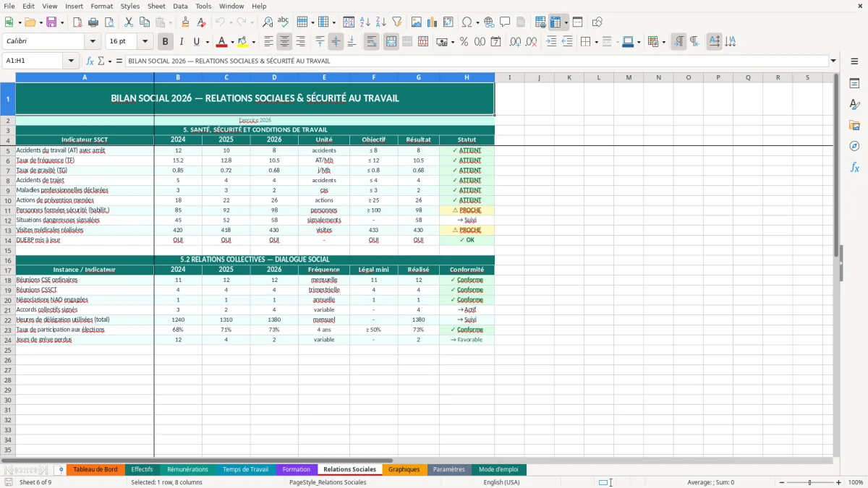
Task: Toggle Align Right
Action: coord(300,42)
